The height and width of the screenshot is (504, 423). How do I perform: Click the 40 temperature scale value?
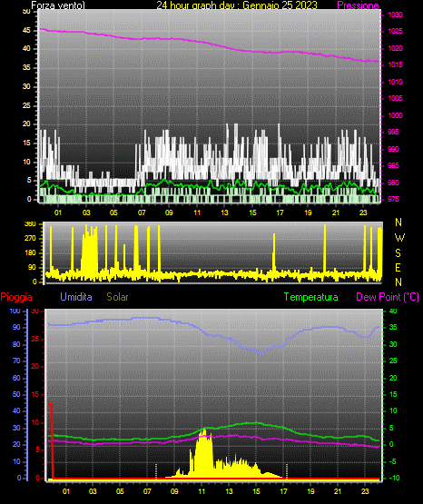[x=393, y=311]
